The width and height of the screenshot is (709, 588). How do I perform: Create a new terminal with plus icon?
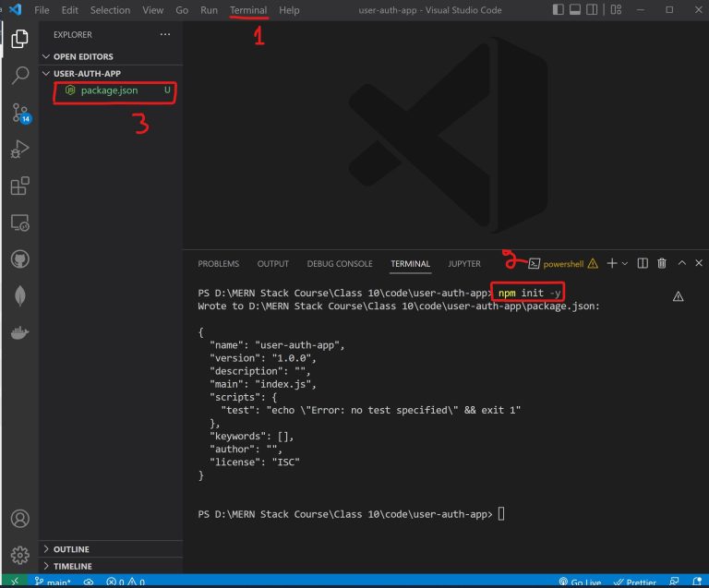pos(611,263)
